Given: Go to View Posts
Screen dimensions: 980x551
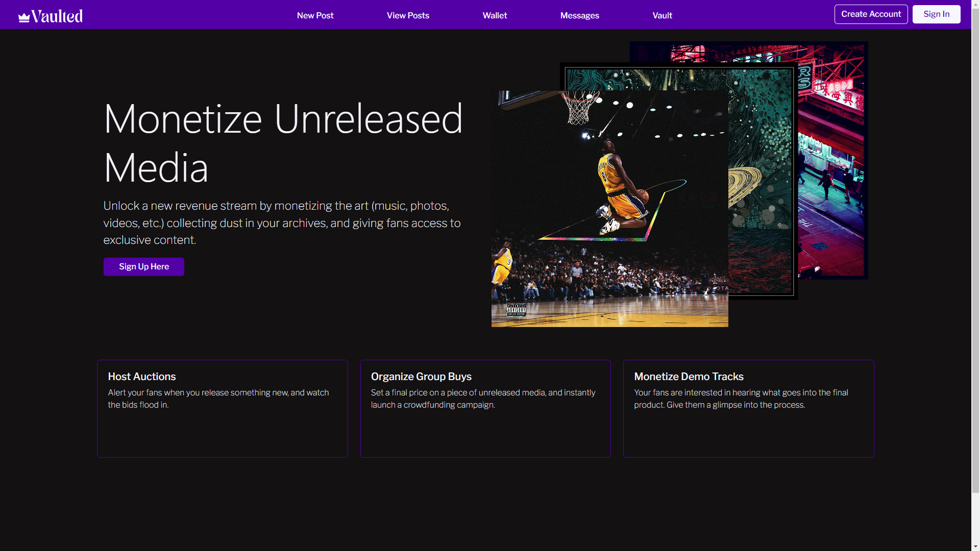Looking at the screenshot, I should (x=408, y=15).
